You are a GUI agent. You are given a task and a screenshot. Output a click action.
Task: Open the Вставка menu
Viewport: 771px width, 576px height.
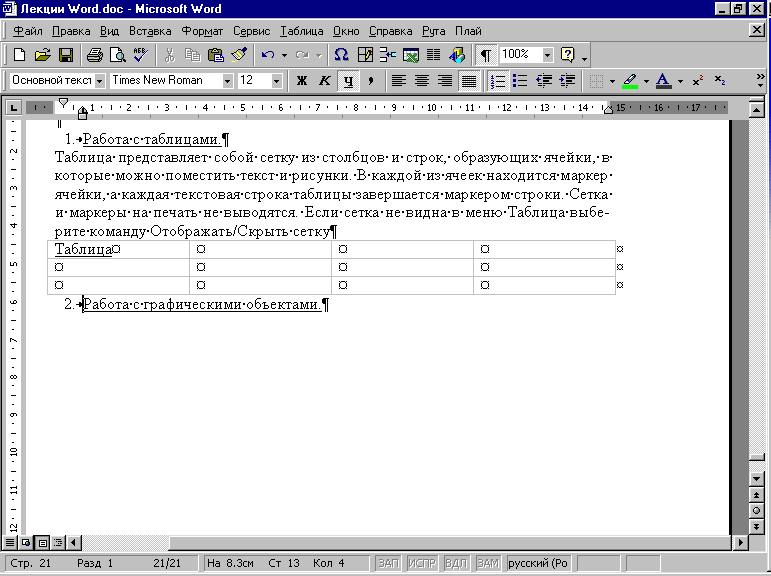150,31
